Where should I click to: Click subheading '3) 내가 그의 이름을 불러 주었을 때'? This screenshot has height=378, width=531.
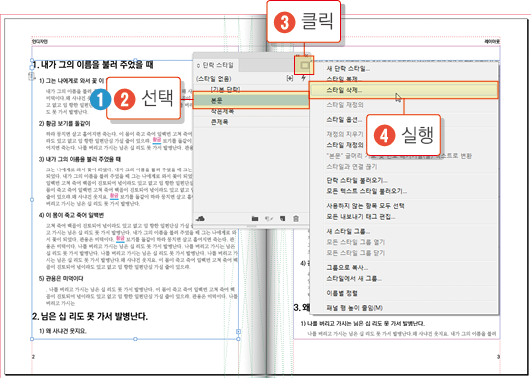[80, 159]
